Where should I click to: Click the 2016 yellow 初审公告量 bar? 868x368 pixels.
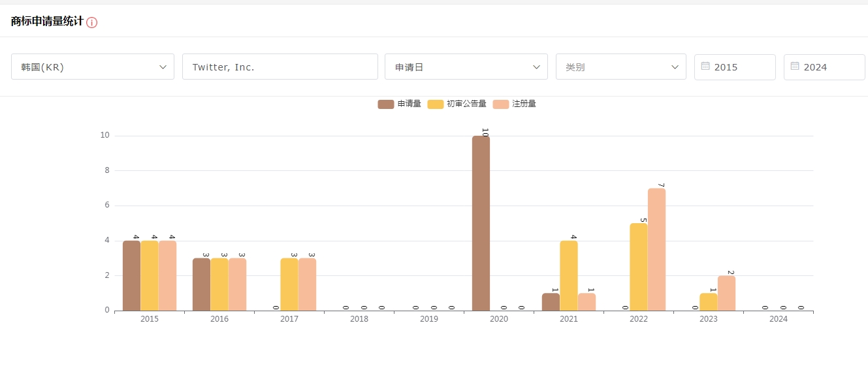coord(219,284)
